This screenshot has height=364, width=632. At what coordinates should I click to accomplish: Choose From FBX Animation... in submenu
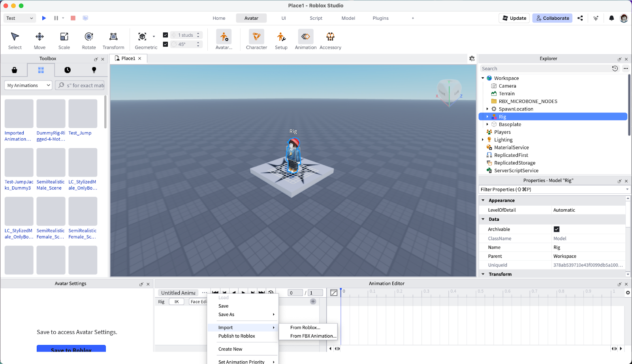click(x=313, y=336)
